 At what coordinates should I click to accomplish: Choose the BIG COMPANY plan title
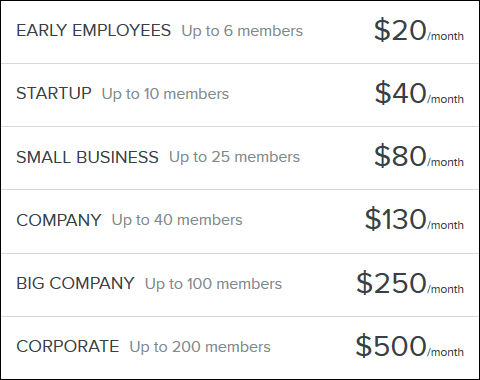75,283
